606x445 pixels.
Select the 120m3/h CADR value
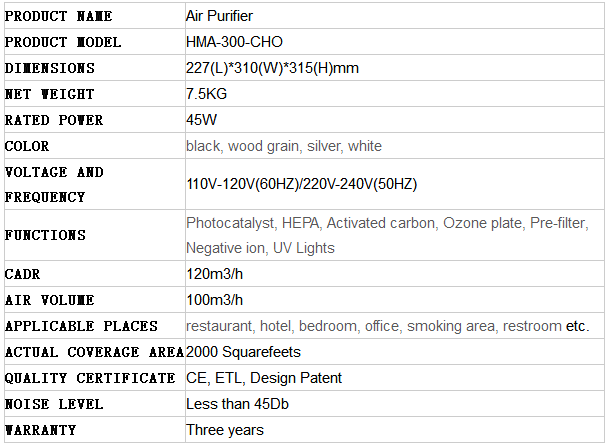coord(214,274)
